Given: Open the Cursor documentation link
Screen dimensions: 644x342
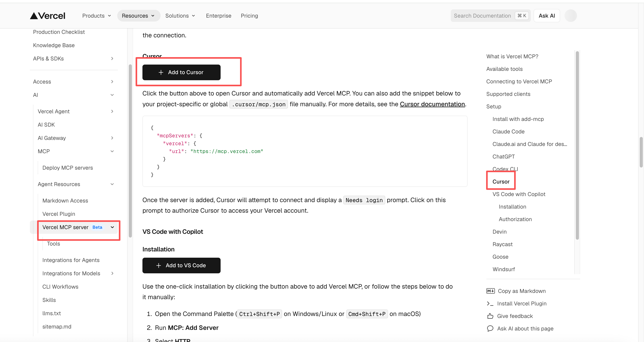Looking at the screenshot, I should pyautogui.click(x=432, y=104).
